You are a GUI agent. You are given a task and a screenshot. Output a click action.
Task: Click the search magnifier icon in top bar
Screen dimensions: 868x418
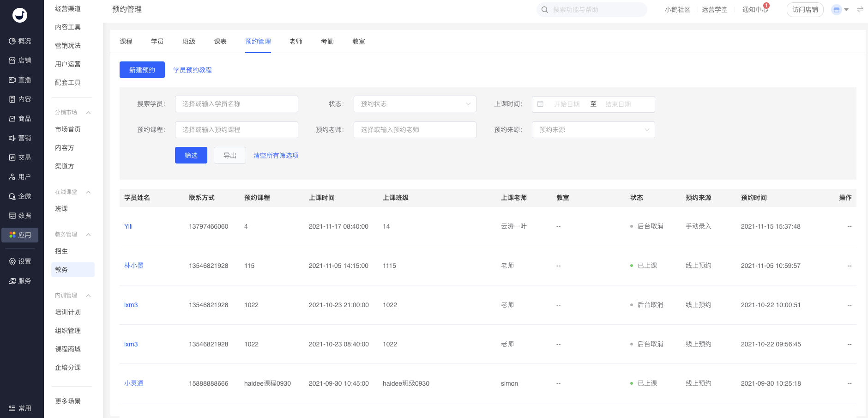(545, 10)
